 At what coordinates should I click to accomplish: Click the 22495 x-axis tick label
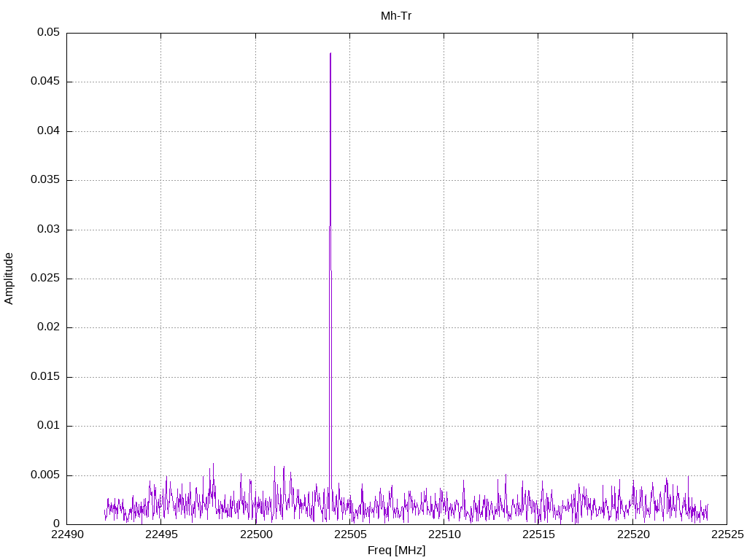point(160,534)
